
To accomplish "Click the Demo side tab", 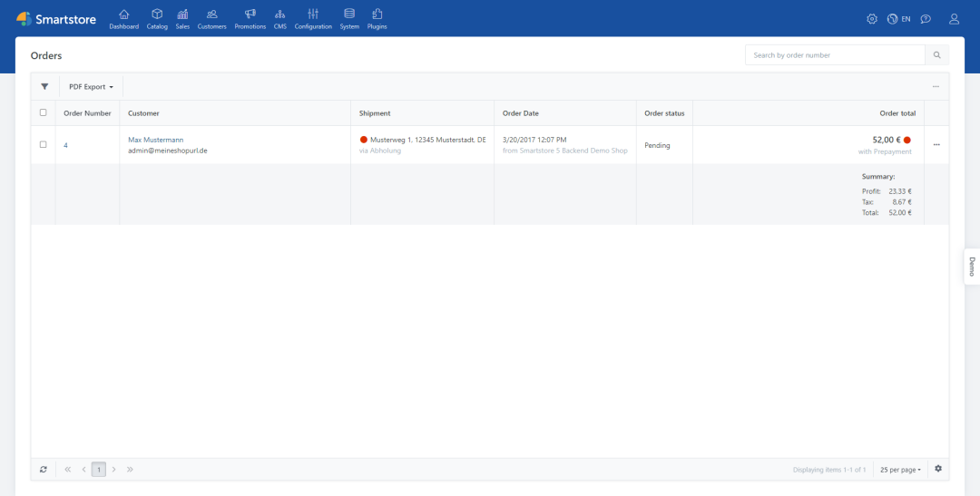I will click(x=971, y=267).
